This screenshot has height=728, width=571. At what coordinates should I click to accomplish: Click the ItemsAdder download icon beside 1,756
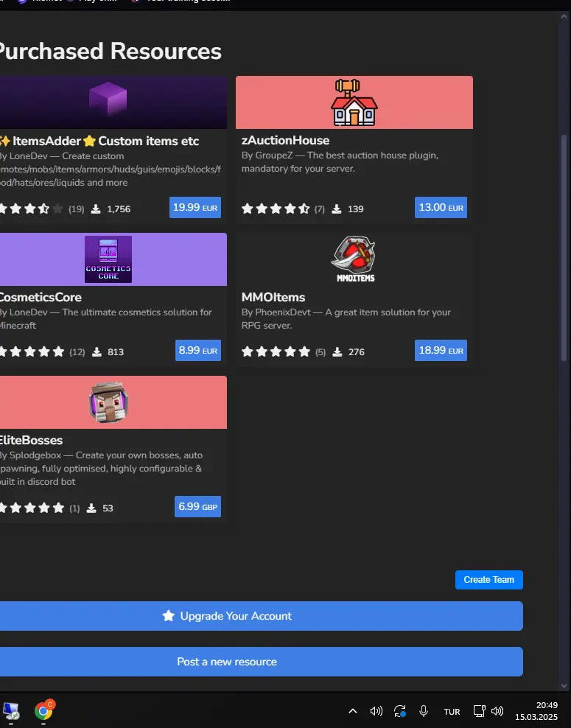(96, 209)
